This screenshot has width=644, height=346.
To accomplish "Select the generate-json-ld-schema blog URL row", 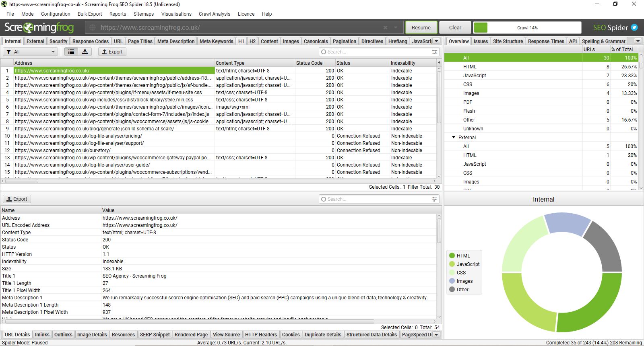I will [219, 129].
